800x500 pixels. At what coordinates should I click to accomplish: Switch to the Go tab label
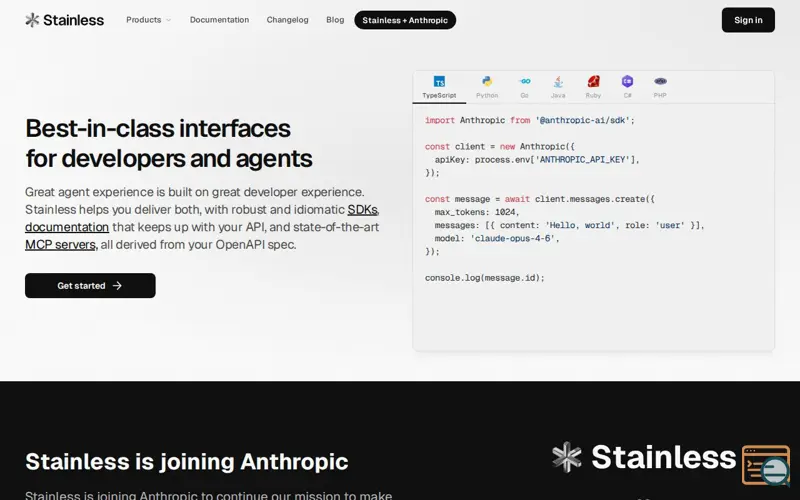pos(524,95)
